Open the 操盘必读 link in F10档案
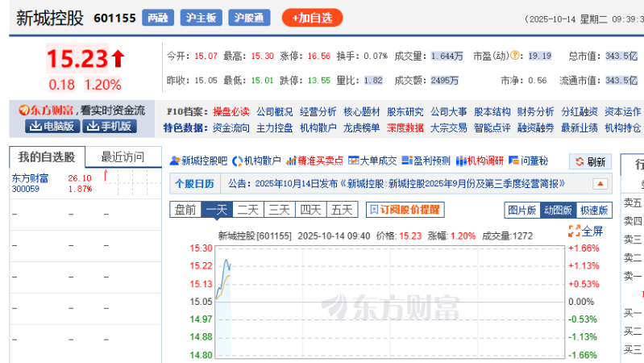 click(231, 111)
